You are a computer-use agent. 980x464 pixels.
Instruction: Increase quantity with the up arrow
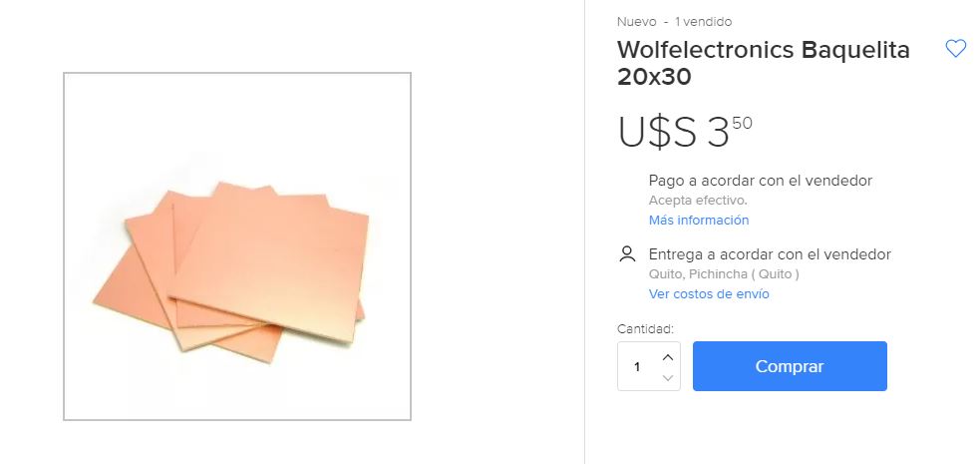tap(668, 357)
